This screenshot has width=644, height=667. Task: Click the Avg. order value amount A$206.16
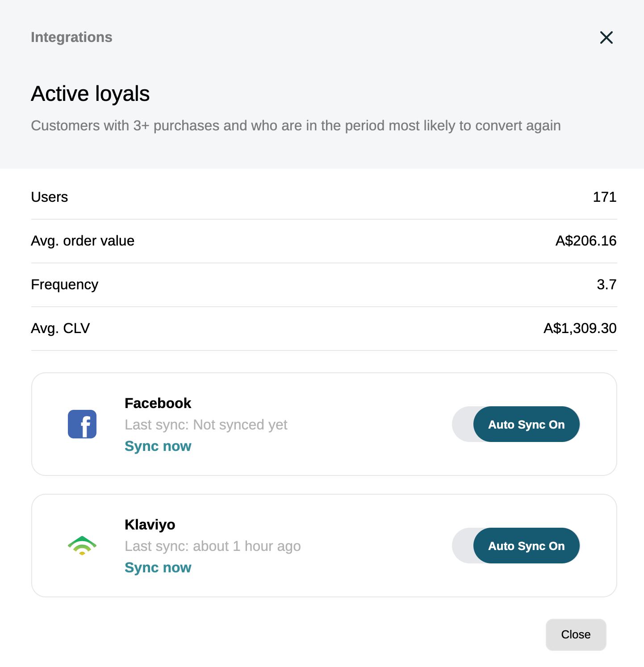586,241
